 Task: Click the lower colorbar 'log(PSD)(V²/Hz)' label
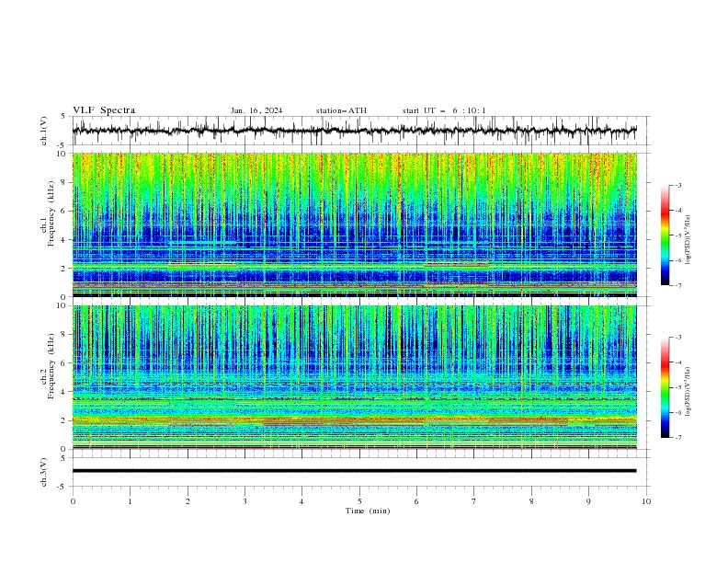tap(688, 392)
